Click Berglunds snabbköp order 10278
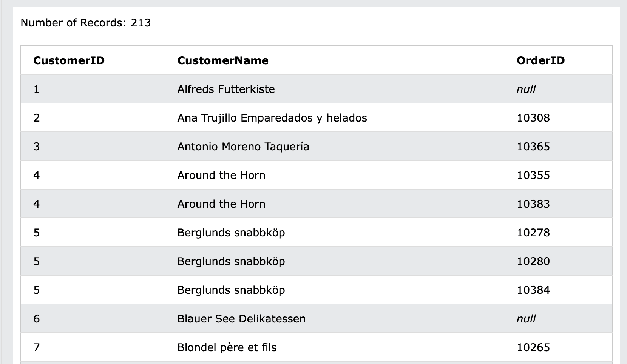This screenshot has height=364, width=627. (533, 233)
